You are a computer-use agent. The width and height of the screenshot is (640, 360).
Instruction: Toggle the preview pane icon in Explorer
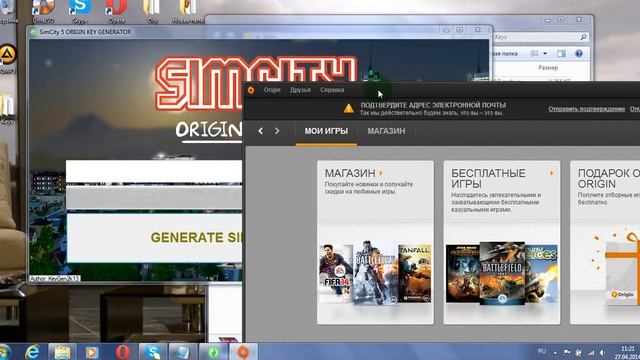(x=562, y=53)
